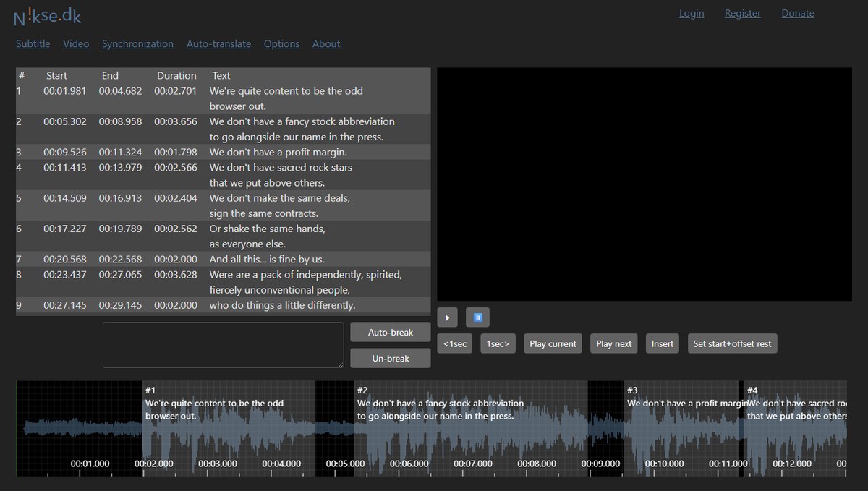
Task: Click the video play button
Action: coord(448,317)
